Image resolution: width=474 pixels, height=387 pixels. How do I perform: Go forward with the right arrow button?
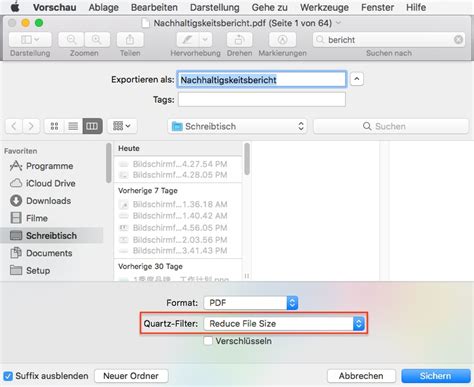31,126
